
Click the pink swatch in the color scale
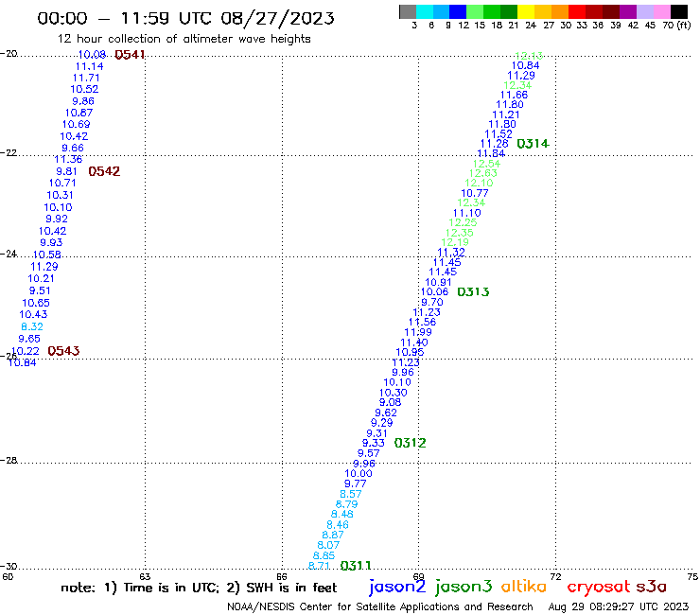click(662, 11)
